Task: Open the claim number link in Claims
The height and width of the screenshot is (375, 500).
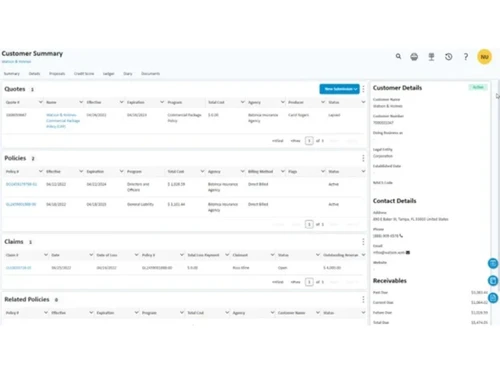Action: (x=19, y=268)
